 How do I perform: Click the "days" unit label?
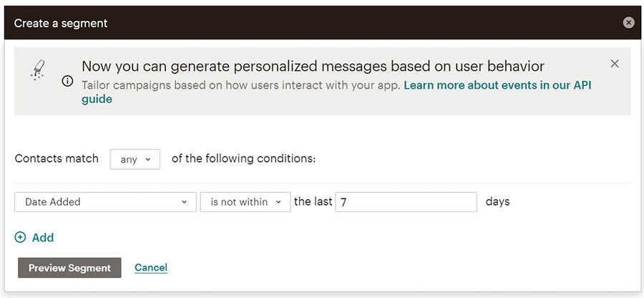[497, 202]
